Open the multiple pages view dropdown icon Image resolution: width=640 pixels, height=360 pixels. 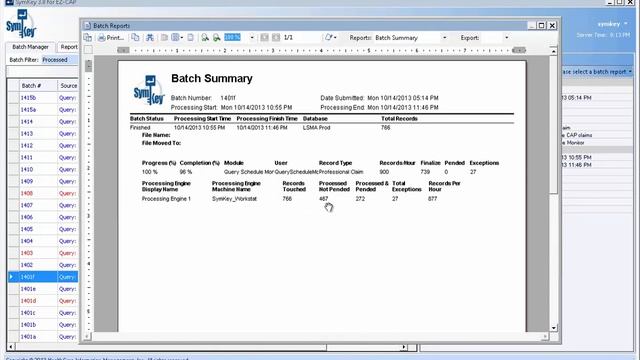177,38
